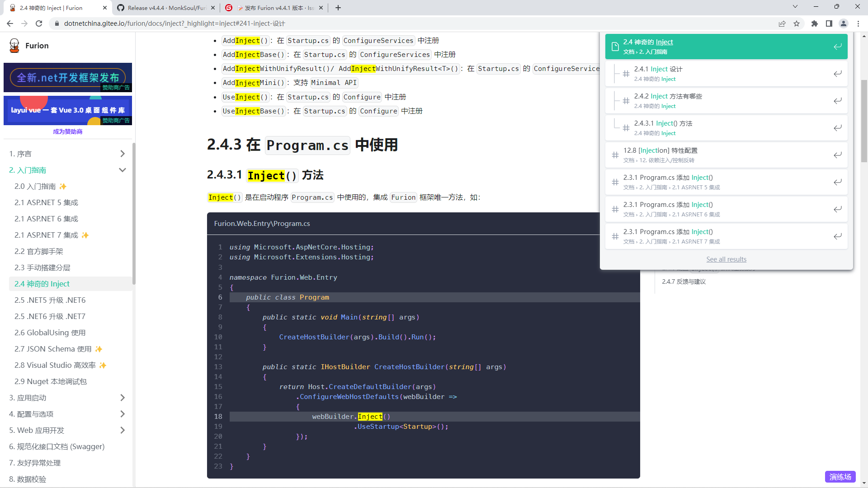Reload the page with the refresh icon
Screen dimensions: 868x488
pyautogui.click(x=39, y=23)
